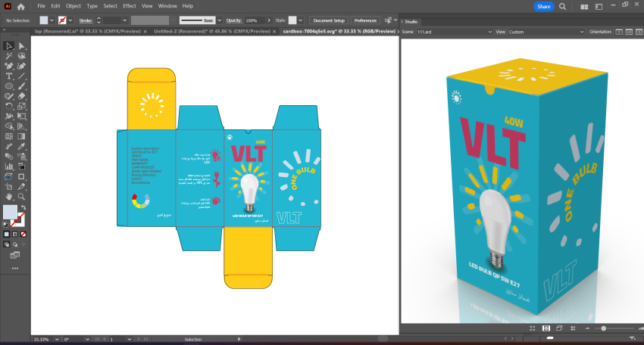644x345 pixels.
Task: Select the Pen tool
Action: [9, 67]
